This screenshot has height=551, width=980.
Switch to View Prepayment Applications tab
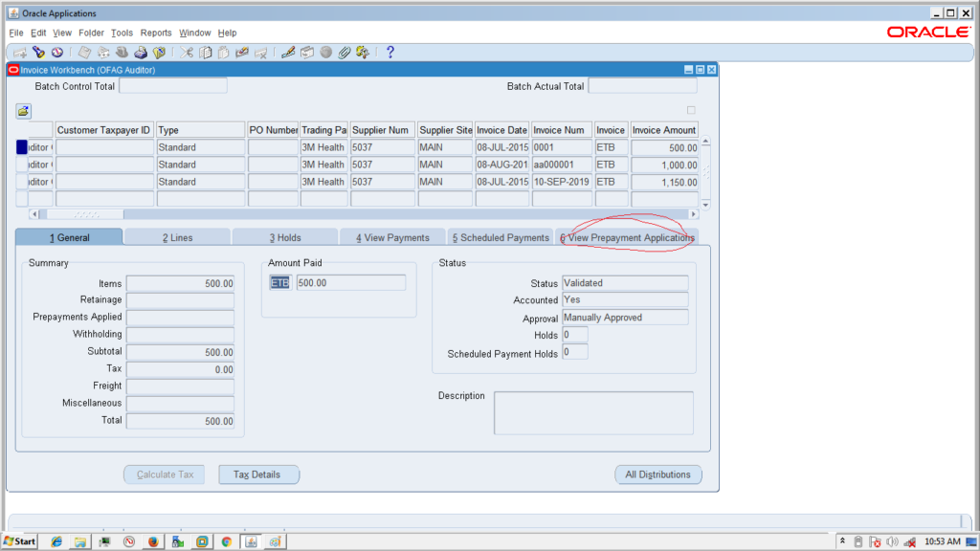pos(627,237)
